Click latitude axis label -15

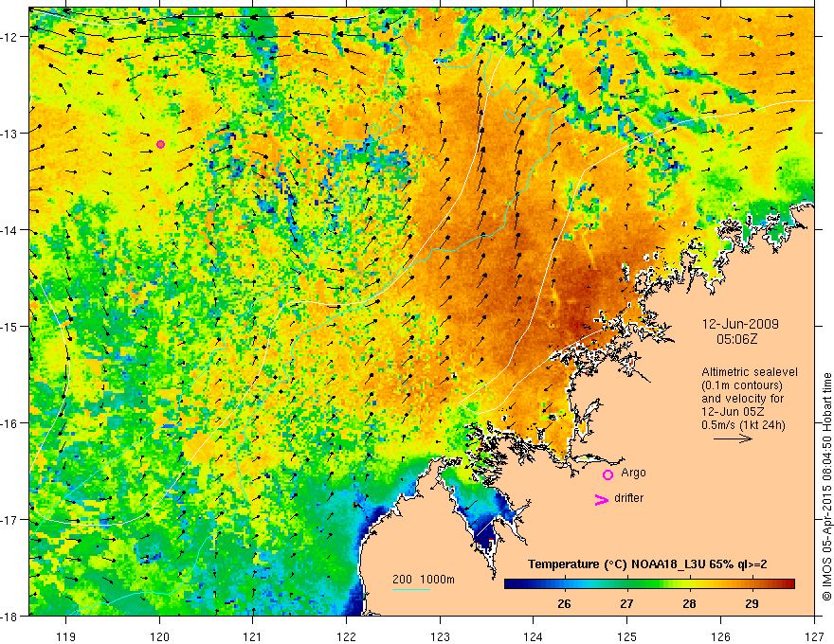[10, 326]
